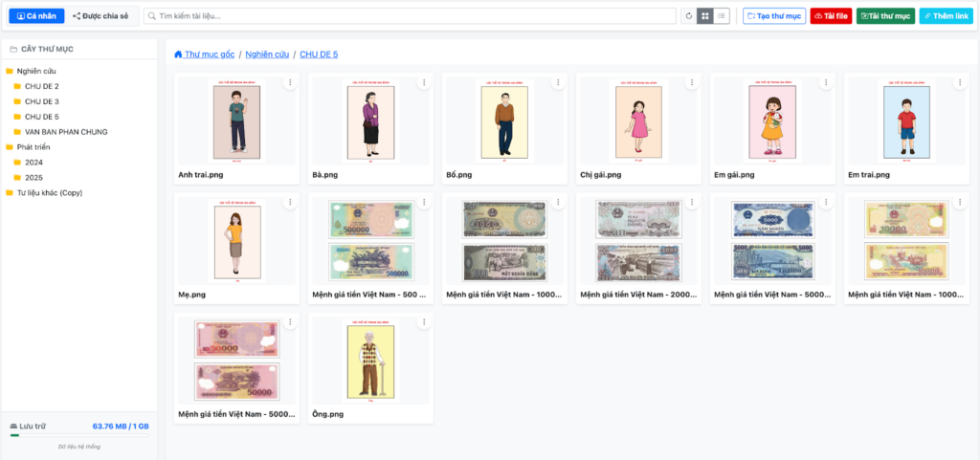The width and height of the screenshot is (980, 460).
Task: Open three-dot menu on Bà.png card
Action: 423,83
